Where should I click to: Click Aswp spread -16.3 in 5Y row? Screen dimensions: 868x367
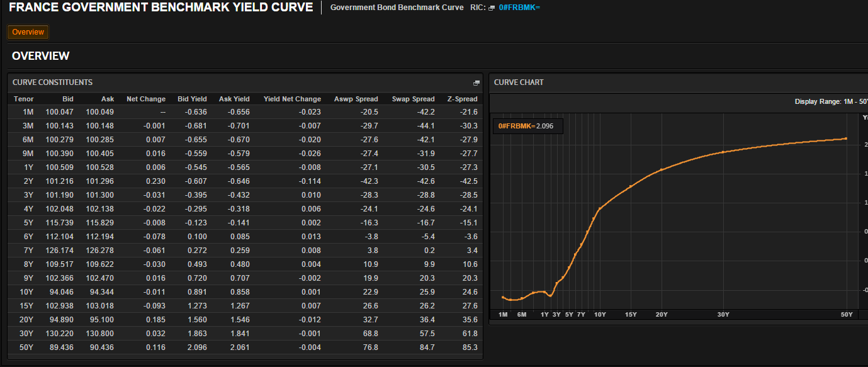369,223
